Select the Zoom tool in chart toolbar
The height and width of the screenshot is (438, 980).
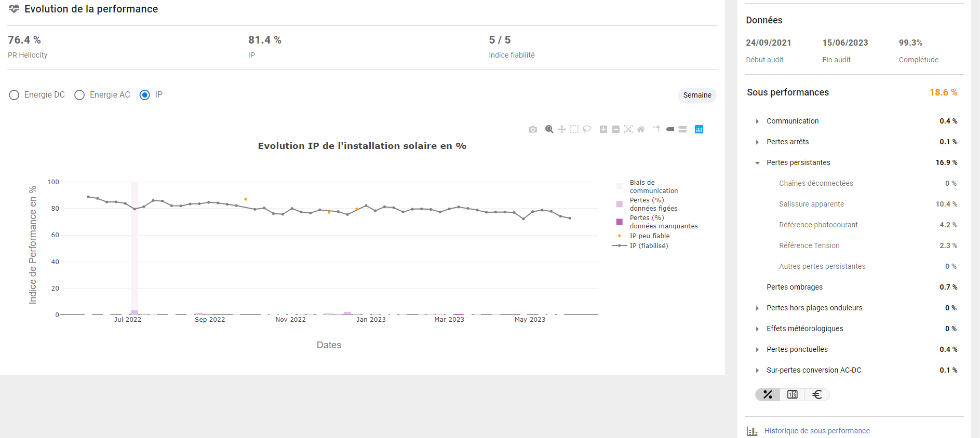point(549,129)
